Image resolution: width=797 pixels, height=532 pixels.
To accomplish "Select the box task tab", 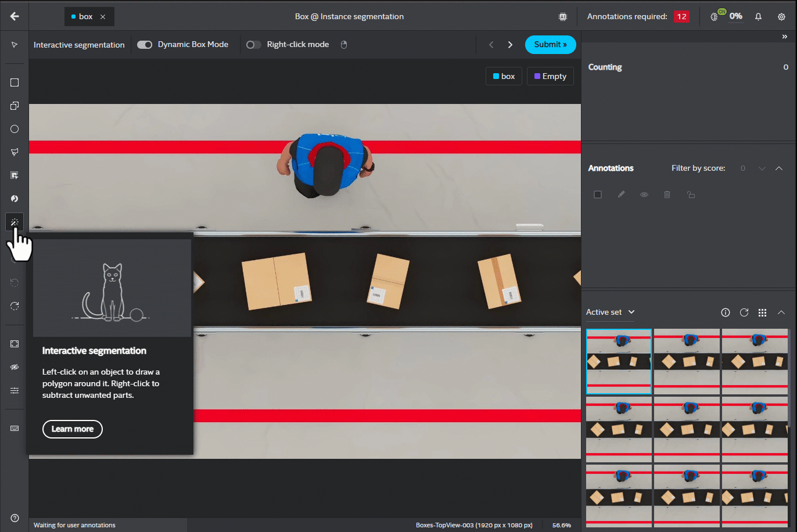I will click(x=85, y=17).
